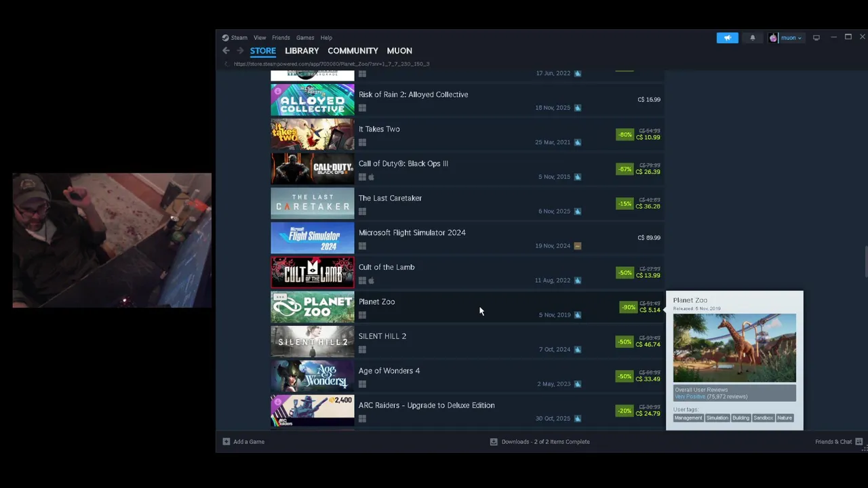Open the Microsoft Flight Simulator 2024 title
The width and height of the screenshot is (868, 488).
click(x=412, y=233)
